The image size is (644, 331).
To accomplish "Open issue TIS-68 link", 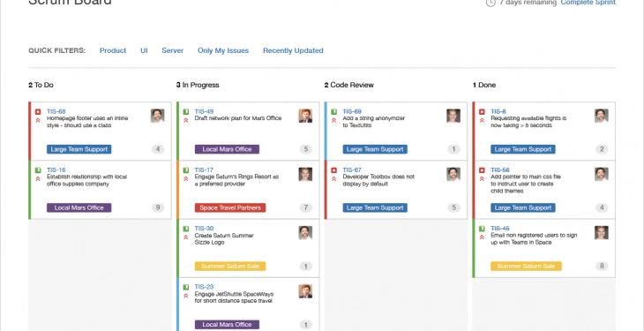I will pyautogui.click(x=56, y=111).
